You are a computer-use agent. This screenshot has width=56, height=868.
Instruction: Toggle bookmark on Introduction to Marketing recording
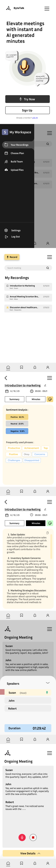pos(7,286)
